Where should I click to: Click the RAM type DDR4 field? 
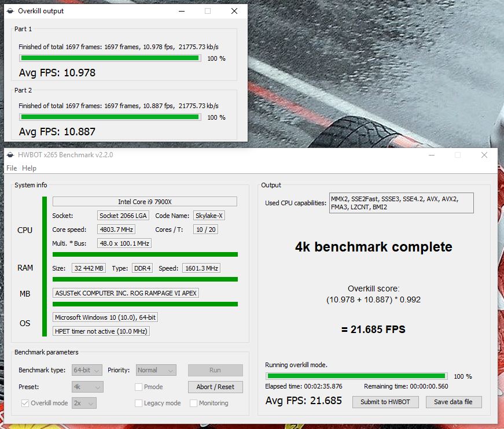[142, 268]
